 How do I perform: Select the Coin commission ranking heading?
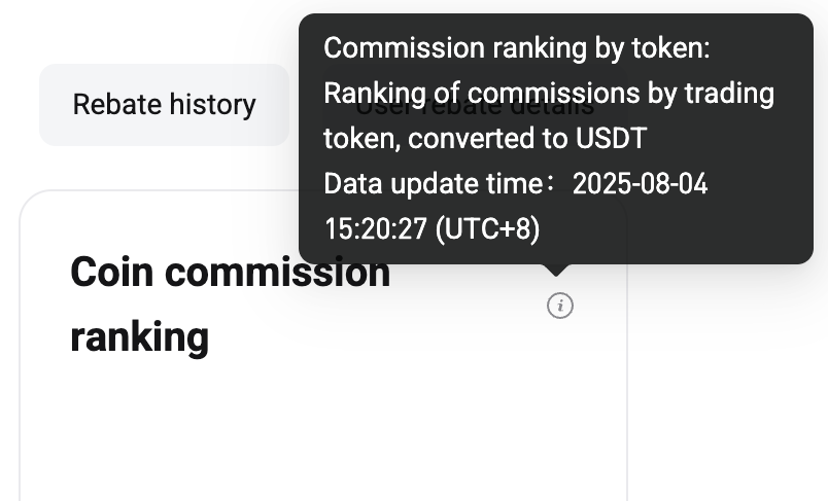click(230, 305)
